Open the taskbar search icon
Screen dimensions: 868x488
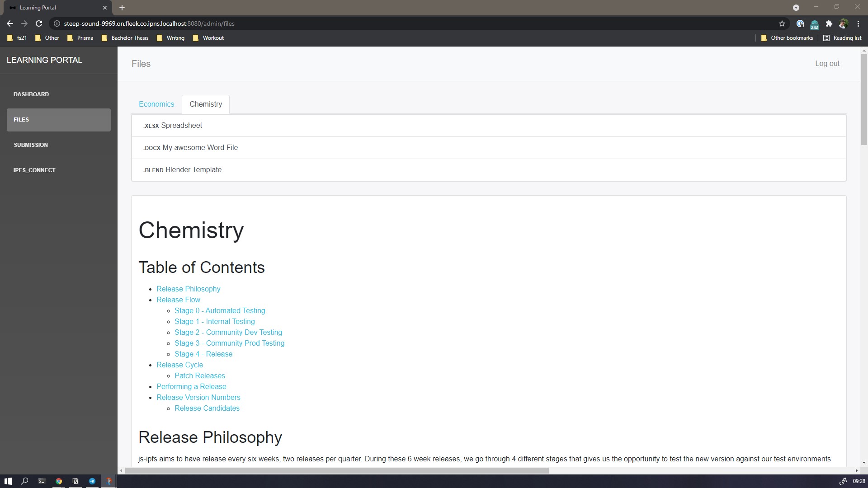click(25, 481)
